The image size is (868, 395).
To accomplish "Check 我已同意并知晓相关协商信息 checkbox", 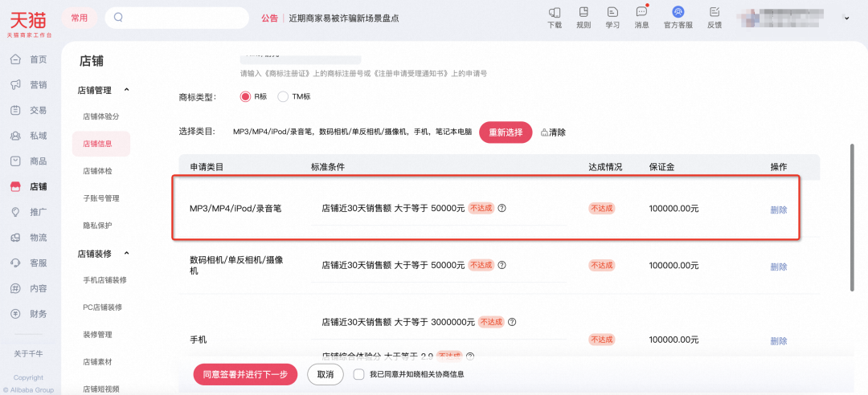I will click(x=359, y=374).
